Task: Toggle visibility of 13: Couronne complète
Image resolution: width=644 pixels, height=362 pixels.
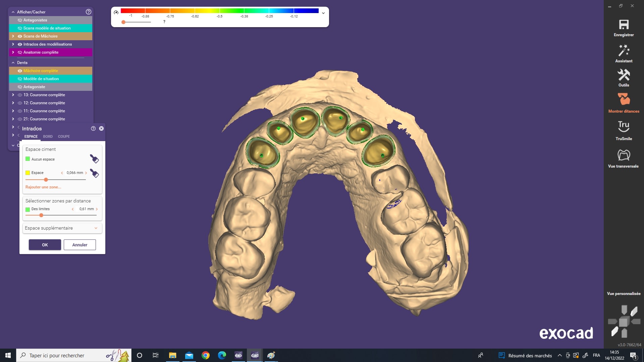Action: pos(20,95)
